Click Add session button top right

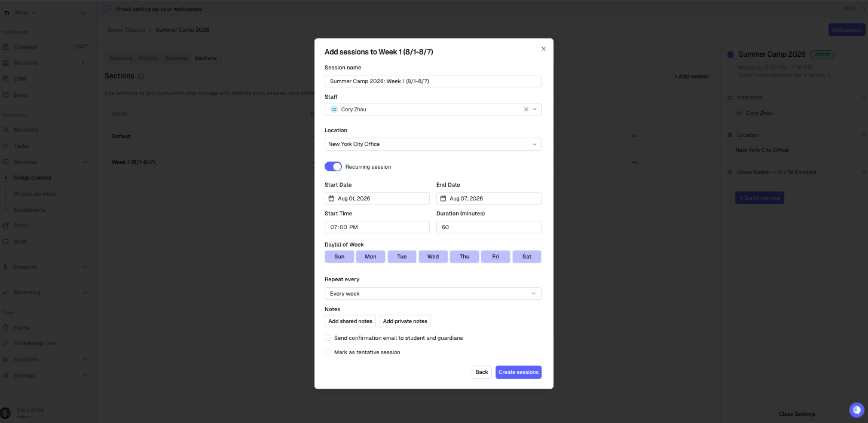coord(846,30)
